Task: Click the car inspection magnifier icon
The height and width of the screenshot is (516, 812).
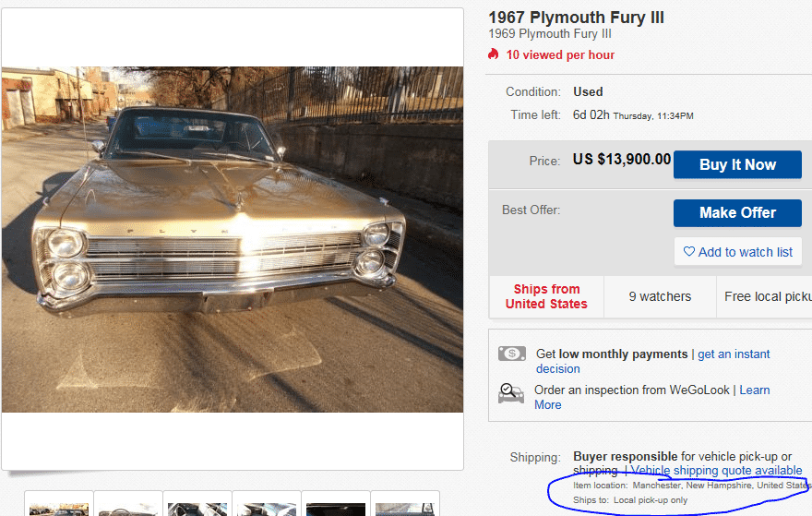Action: click(x=511, y=392)
